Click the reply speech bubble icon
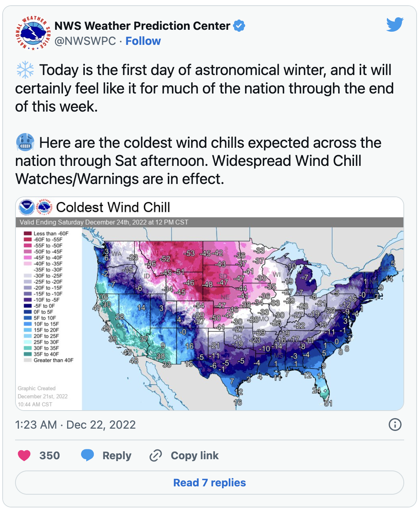This screenshot has height=515, width=420. point(87,455)
